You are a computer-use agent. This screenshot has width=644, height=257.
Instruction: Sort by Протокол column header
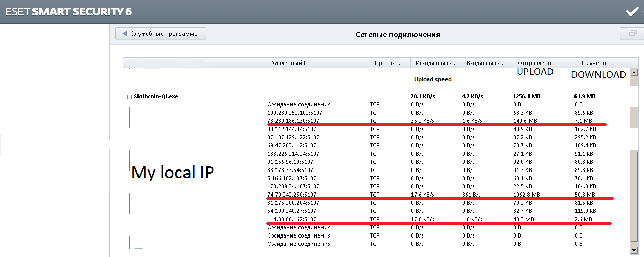390,63
